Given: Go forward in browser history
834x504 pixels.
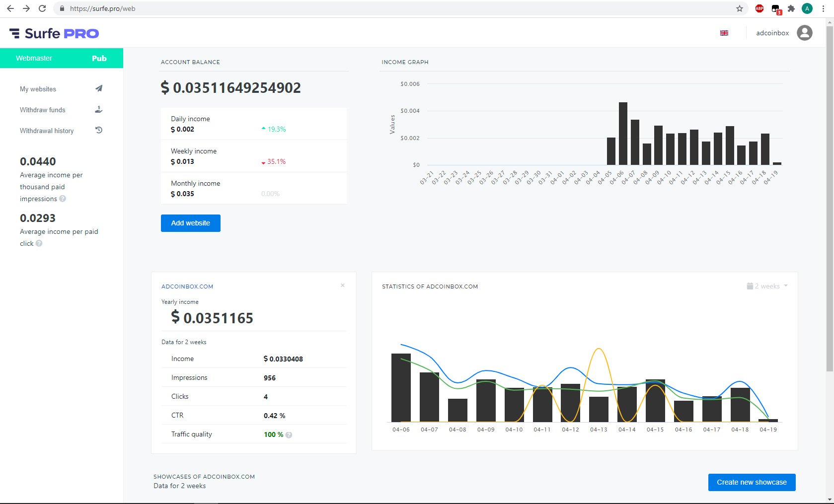Looking at the screenshot, I should 26,8.
